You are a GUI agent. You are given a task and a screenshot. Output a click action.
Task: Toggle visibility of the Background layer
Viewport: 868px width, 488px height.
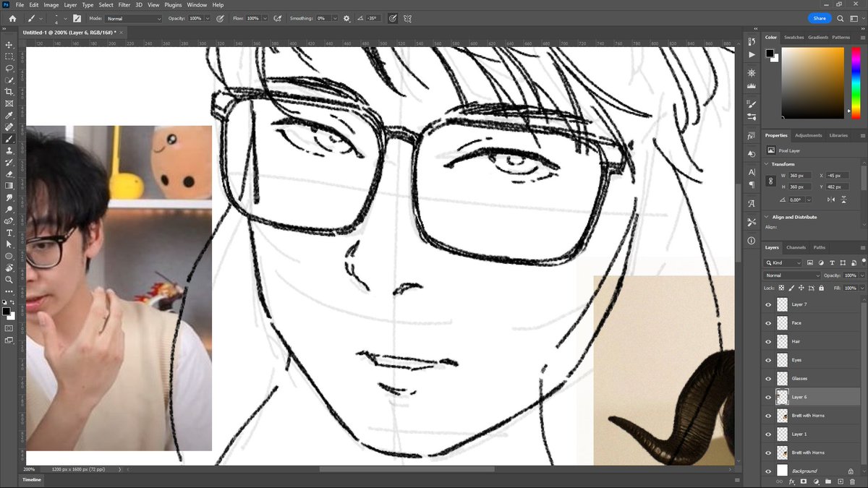[769, 471]
